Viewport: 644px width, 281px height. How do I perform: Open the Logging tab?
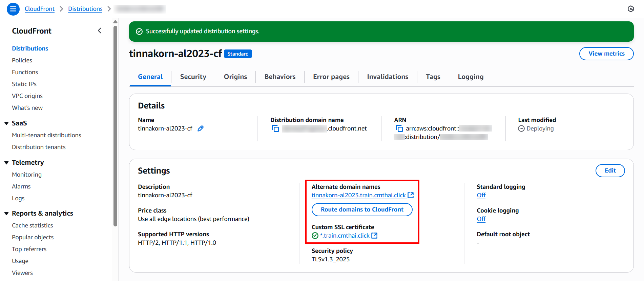471,77
